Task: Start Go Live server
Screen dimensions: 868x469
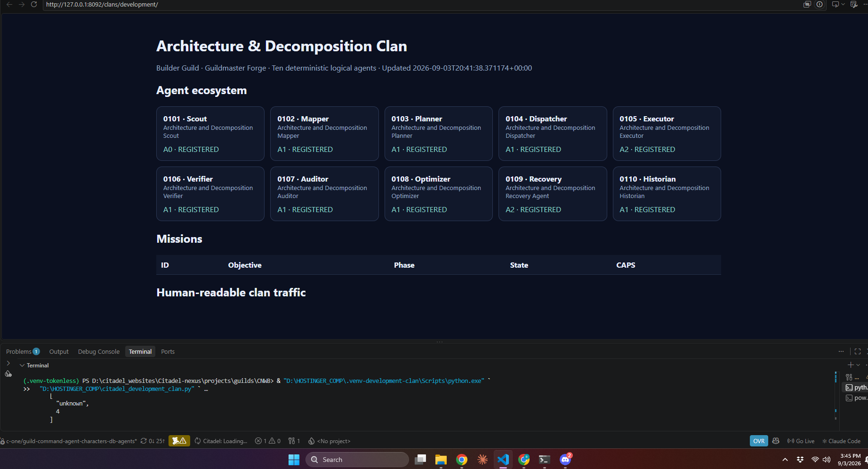Action: [x=801, y=441]
